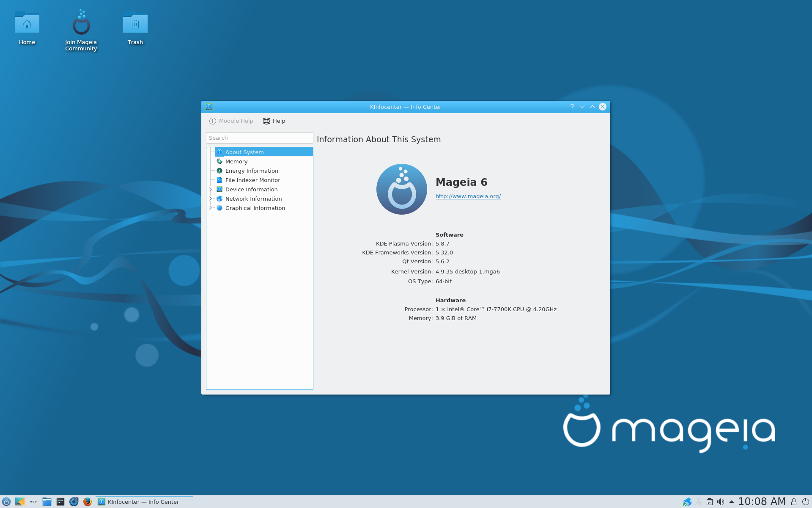Launch Firefox from the taskbar
This screenshot has width=812, height=508.
pyautogui.click(x=88, y=502)
